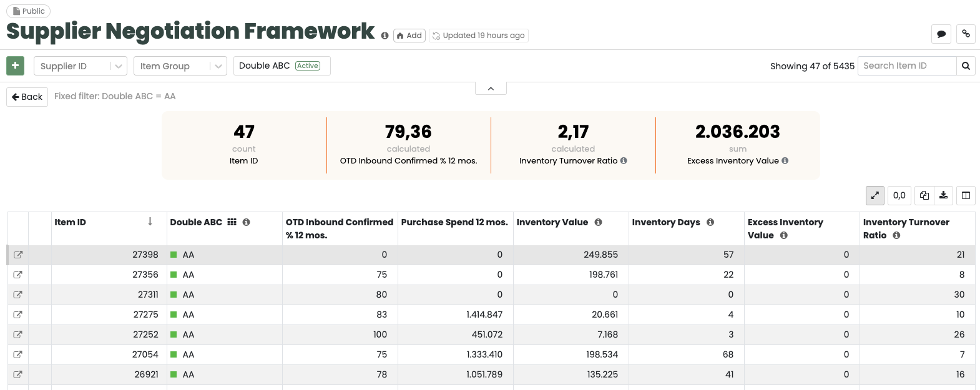Open Double ABC column grid menu

coord(232,222)
